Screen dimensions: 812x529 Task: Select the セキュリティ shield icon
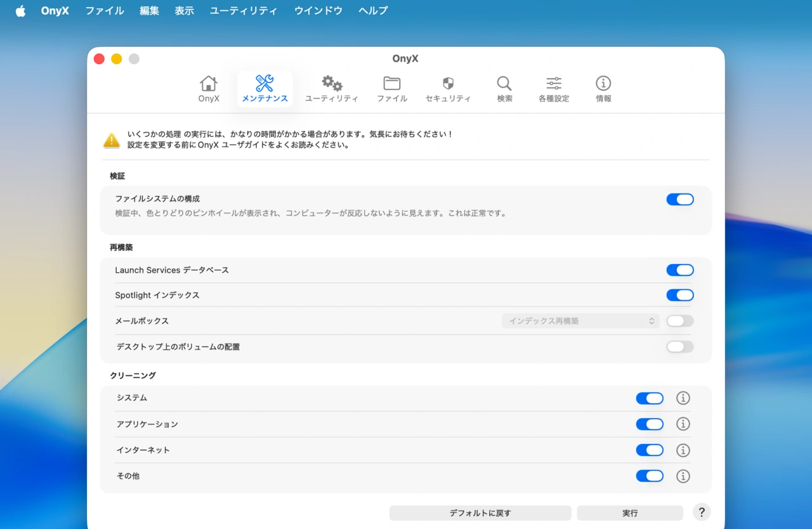coord(448,88)
